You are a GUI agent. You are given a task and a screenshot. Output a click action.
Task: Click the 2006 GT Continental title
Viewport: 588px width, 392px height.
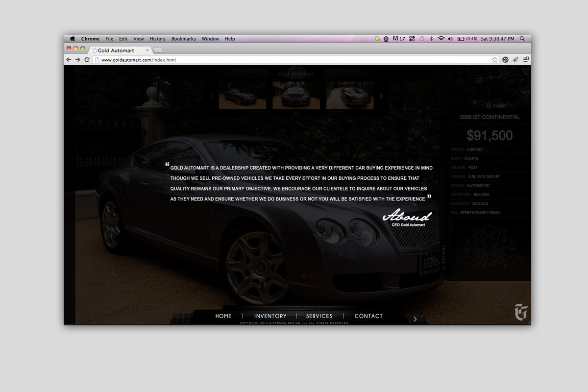click(490, 117)
